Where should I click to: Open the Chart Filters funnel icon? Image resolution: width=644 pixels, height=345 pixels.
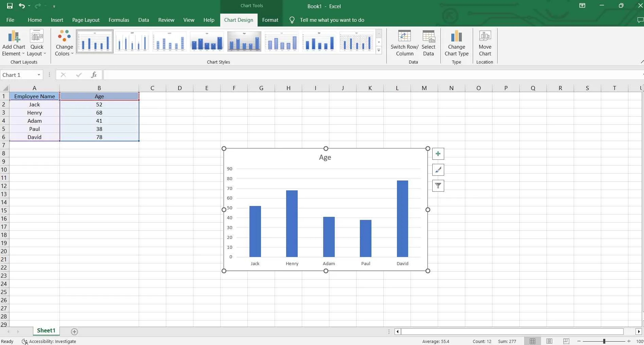[x=438, y=186]
